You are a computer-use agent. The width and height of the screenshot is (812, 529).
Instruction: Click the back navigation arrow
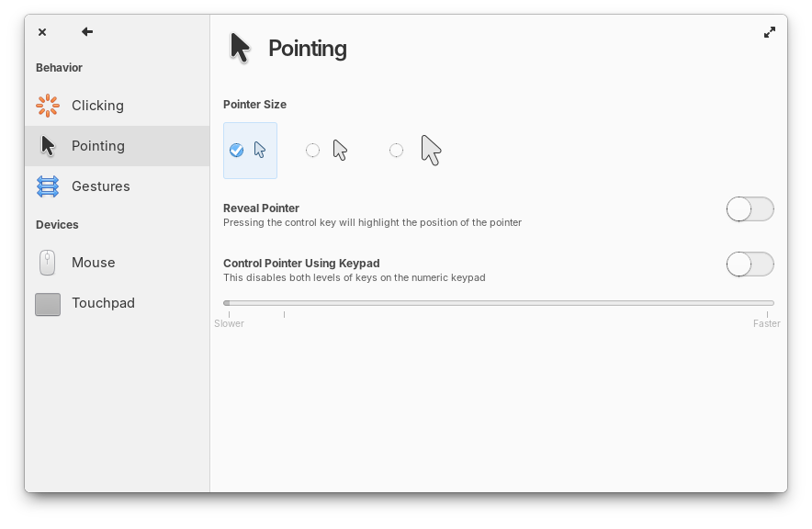coord(86,31)
